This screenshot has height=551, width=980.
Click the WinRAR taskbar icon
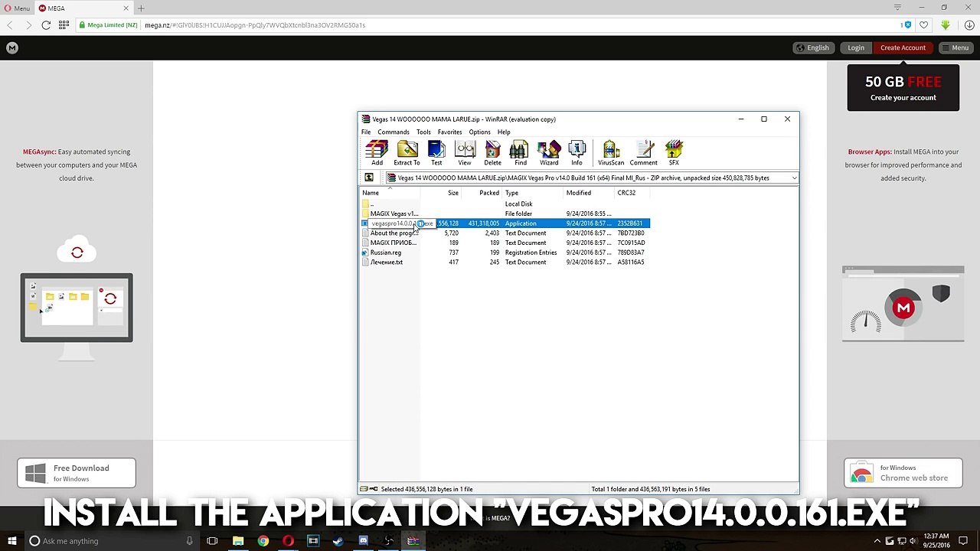tap(413, 541)
